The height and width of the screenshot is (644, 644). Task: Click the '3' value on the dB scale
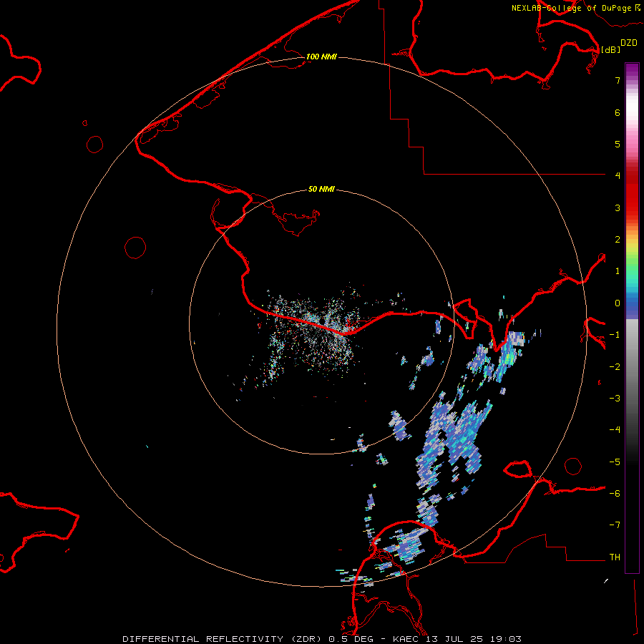(x=618, y=208)
